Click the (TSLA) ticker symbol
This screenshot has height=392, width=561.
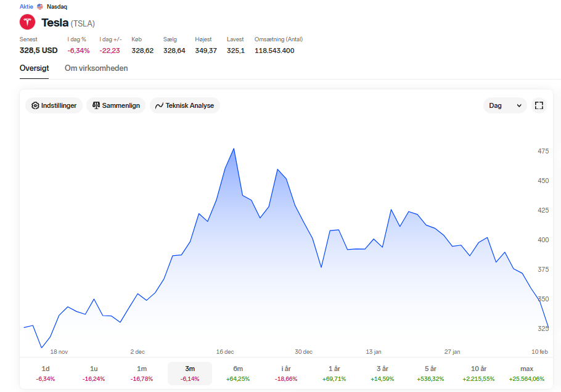(83, 23)
